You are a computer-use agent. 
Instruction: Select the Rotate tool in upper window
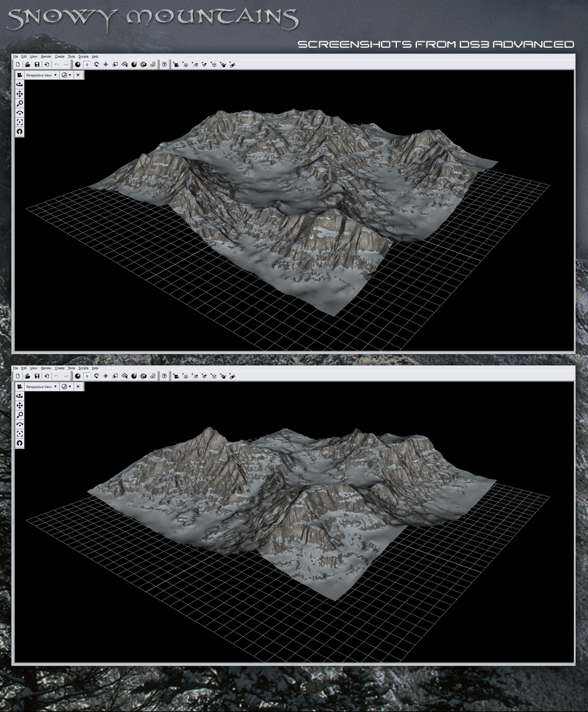pos(96,64)
